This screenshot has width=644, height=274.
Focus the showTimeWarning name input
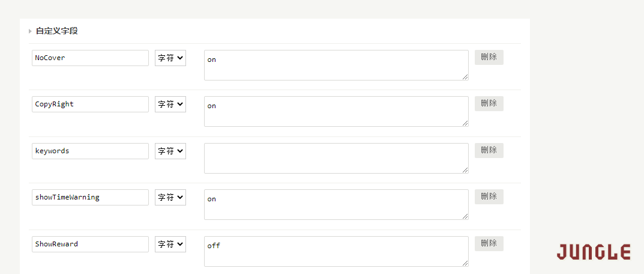91,197
